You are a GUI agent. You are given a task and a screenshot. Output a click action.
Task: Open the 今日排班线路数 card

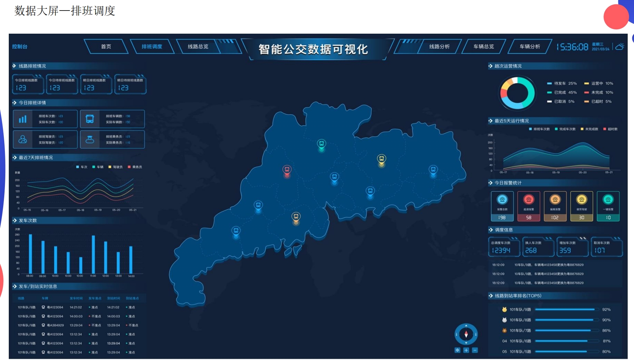pyautogui.click(x=28, y=84)
